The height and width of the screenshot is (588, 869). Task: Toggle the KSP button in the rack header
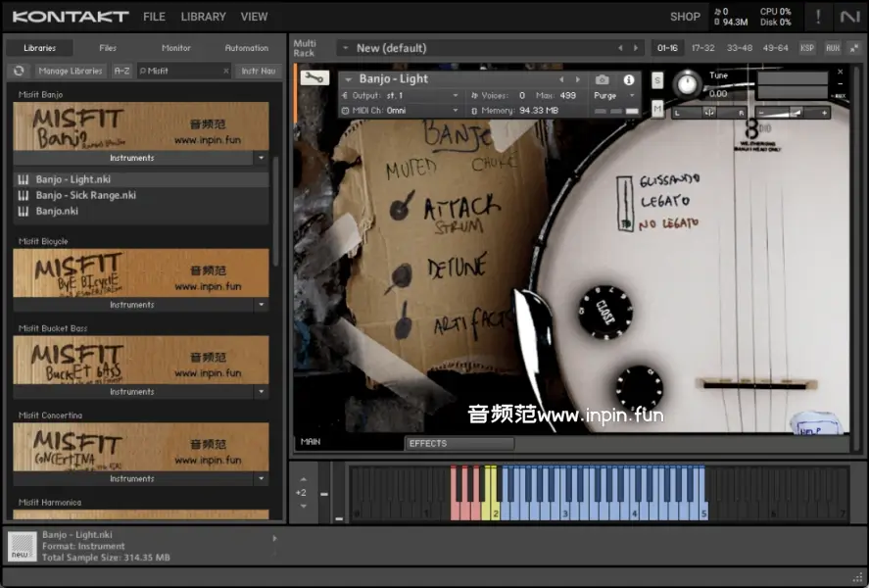(807, 47)
